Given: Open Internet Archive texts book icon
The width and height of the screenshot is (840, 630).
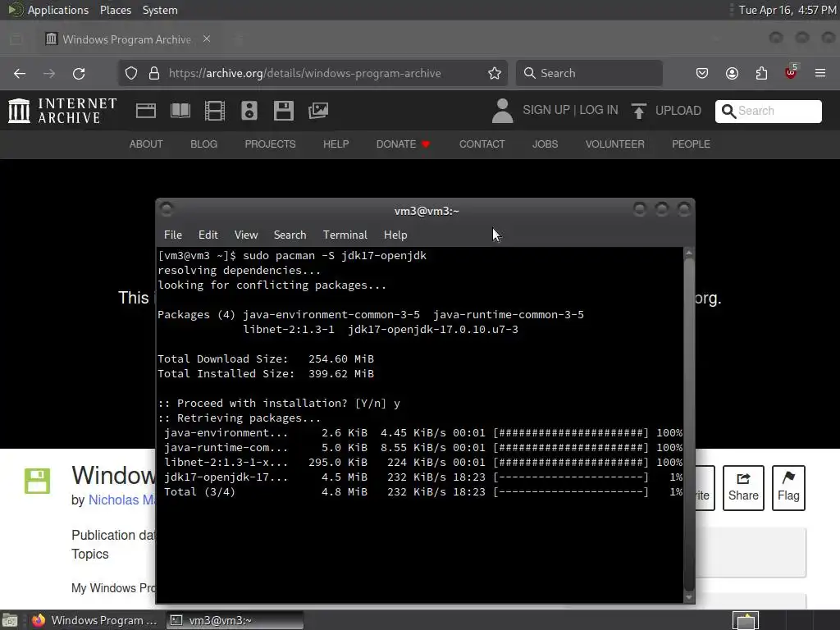Looking at the screenshot, I should coord(180,111).
